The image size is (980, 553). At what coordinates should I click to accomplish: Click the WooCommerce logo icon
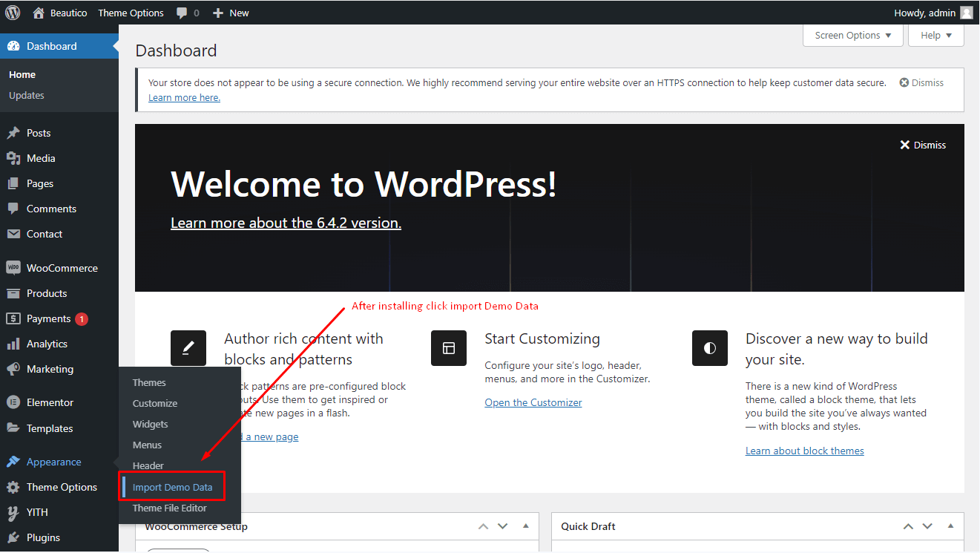pos(13,268)
